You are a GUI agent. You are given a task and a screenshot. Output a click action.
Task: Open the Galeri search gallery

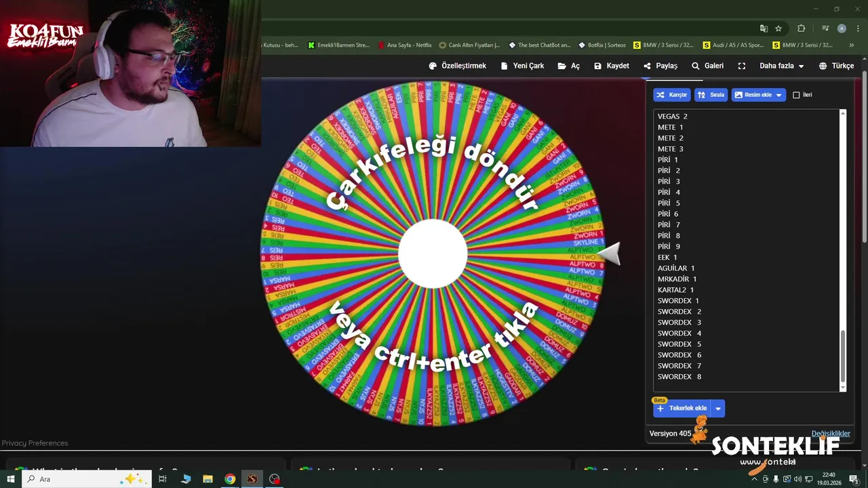[707, 66]
